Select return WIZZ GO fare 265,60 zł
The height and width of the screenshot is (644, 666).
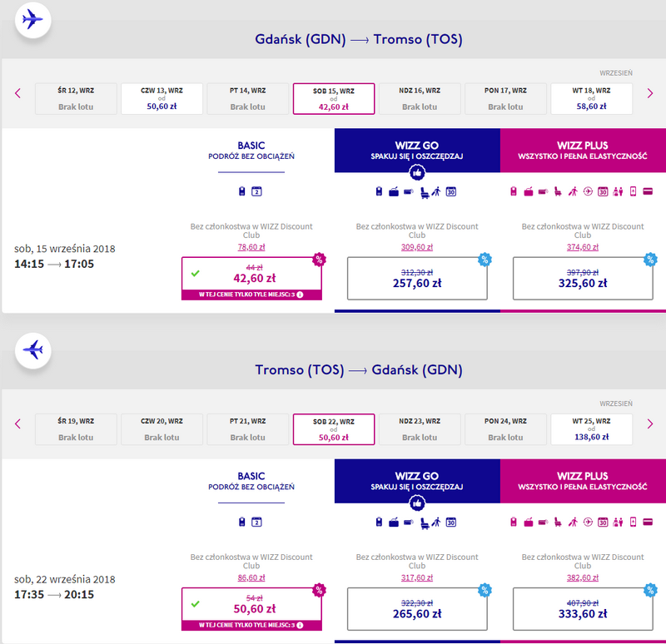click(x=417, y=609)
